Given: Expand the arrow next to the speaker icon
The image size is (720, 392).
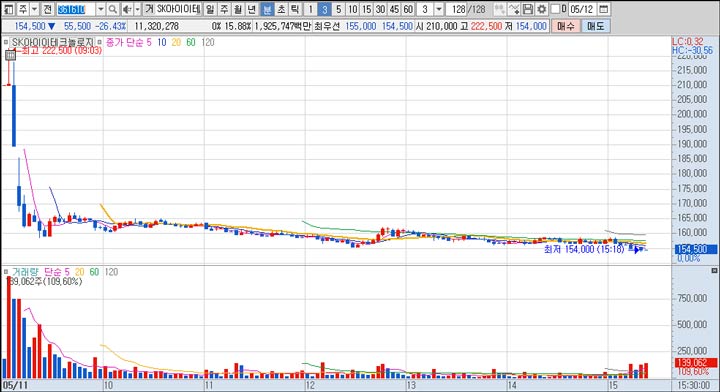Looking at the screenshot, I should pyautogui.click(x=137, y=9).
